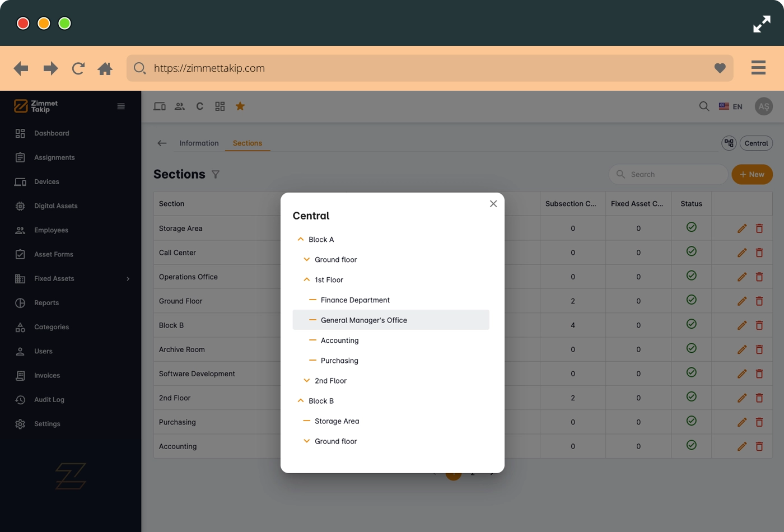Click status checkmark of Ground Floor row
Screen dimensions: 784x532
692,300
